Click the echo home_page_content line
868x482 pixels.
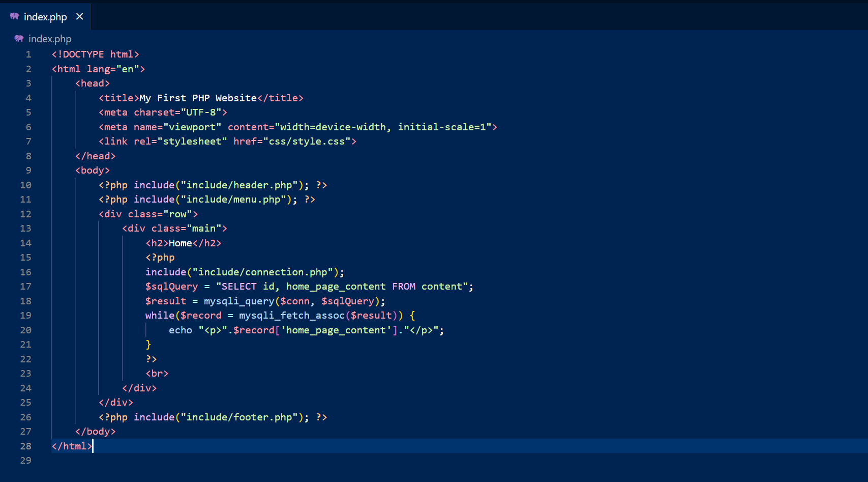(x=307, y=330)
